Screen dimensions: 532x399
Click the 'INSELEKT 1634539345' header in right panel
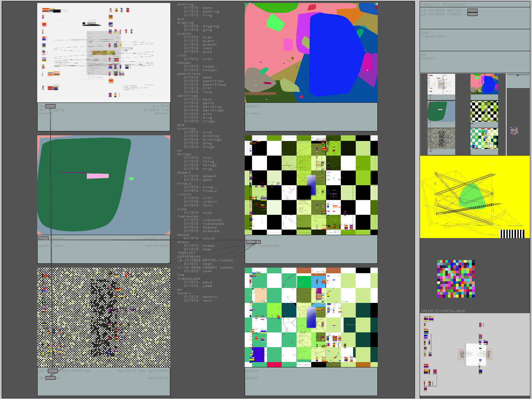[444, 5]
